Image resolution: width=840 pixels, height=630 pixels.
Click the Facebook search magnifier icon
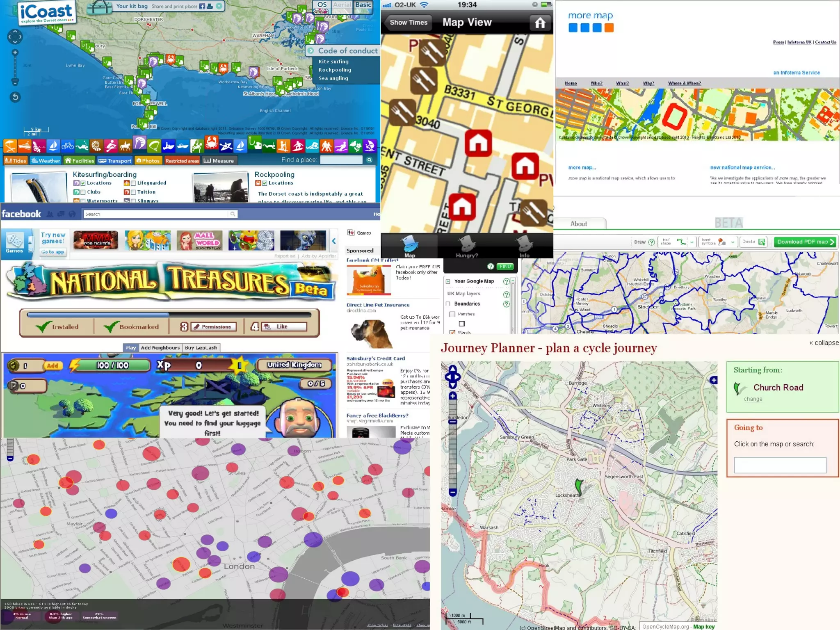(x=233, y=214)
